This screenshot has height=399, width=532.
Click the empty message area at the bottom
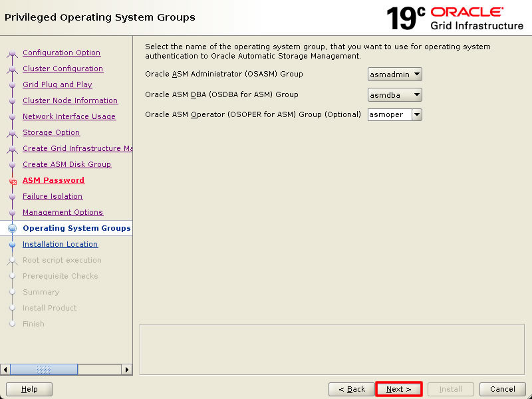[332, 350]
